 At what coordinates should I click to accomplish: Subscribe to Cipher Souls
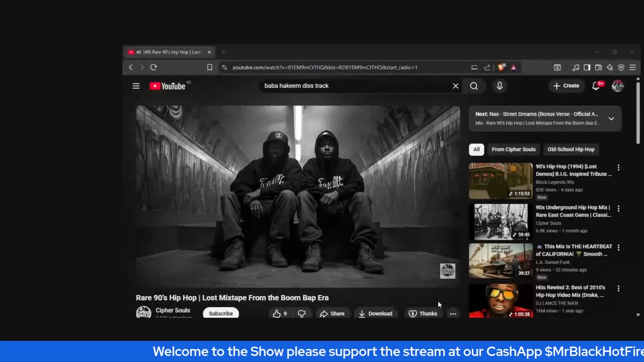tap(221, 313)
